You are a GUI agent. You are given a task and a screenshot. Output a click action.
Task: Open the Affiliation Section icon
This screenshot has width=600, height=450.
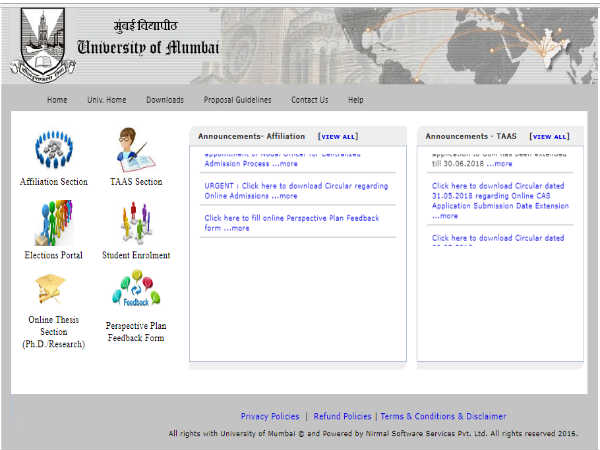(54, 150)
